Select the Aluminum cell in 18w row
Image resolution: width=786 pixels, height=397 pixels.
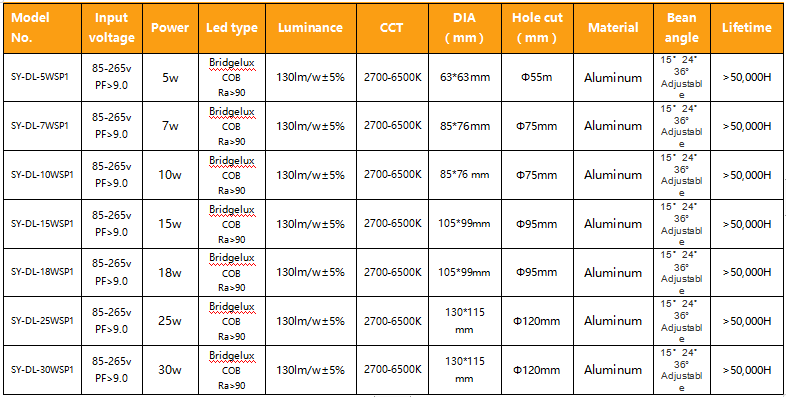coord(613,273)
